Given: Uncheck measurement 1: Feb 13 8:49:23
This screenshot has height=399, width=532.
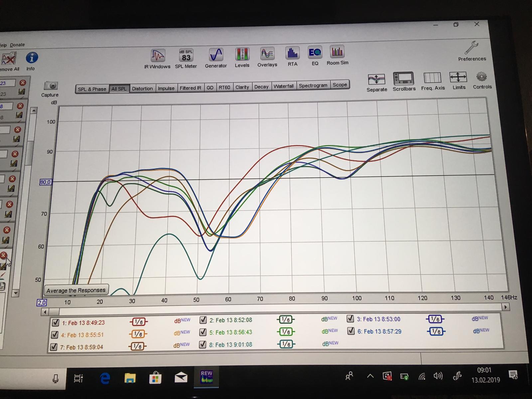Looking at the screenshot, I should click(56, 323).
